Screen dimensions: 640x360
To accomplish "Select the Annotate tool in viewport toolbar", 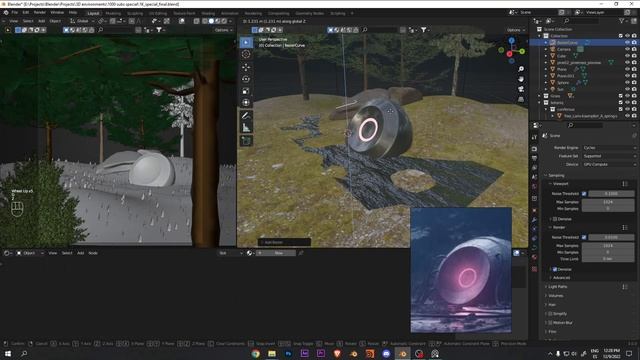I will 246,116.
